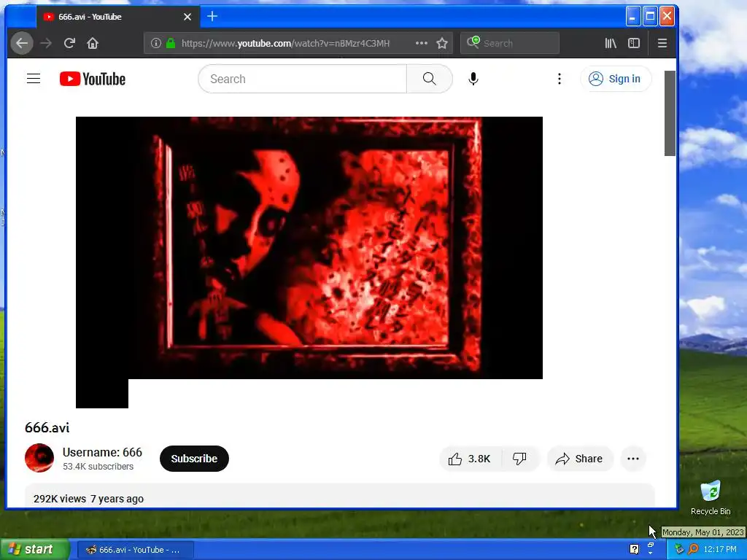Select 666.avi - YouTube taskbar button
Viewport: 747px width, 560px height.
click(136, 550)
